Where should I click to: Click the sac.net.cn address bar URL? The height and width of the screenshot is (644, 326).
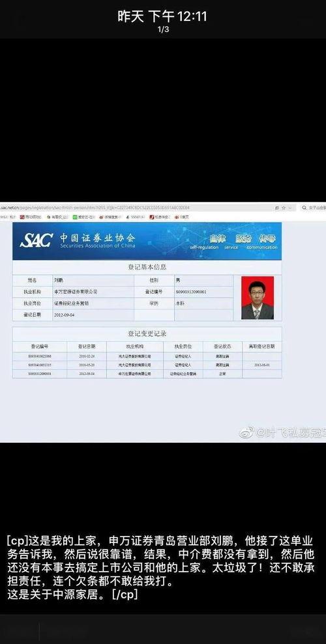coord(95,208)
